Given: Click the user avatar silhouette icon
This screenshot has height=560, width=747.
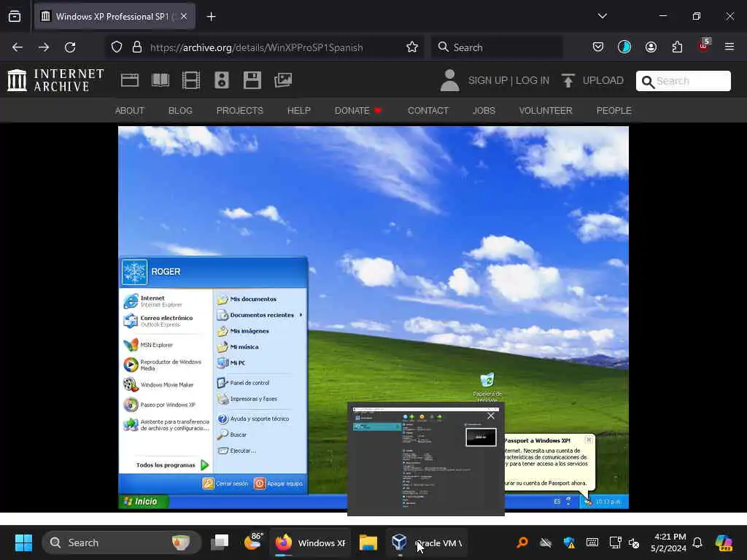Looking at the screenshot, I should [449, 80].
